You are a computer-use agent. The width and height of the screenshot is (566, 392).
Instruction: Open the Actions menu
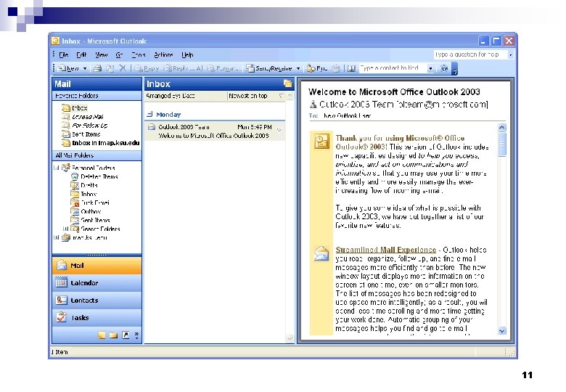[x=163, y=55]
